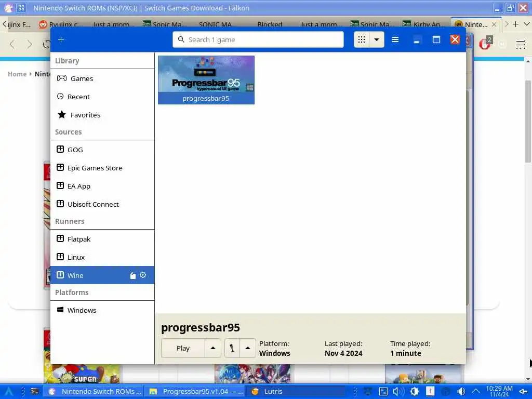The height and width of the screenshot is (399, 532).
Task: Show Favorites in the sidebar
Action: (102, 115)
